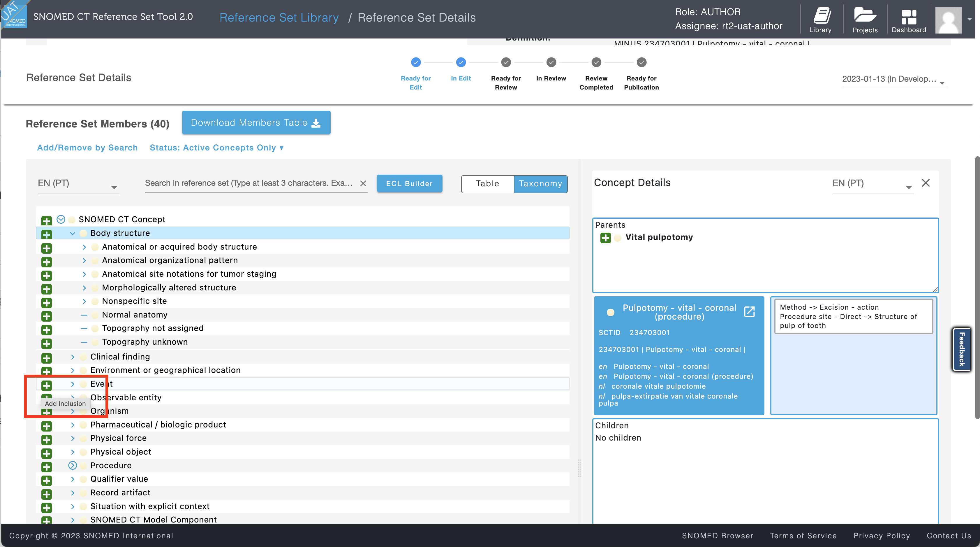Add inclusion for Clinical finding
Image resolution: width=980 pixels, height=547 pixels.
pos(46,358)
